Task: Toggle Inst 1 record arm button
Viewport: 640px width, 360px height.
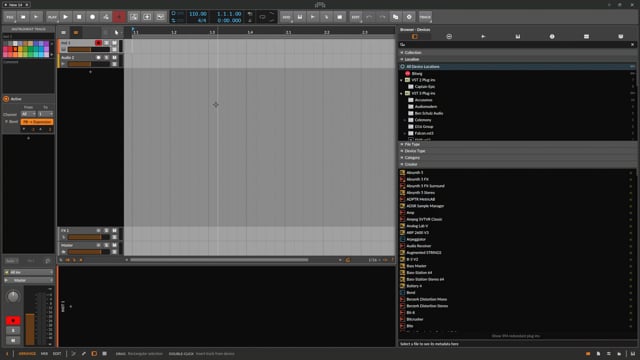Action: 98,43
